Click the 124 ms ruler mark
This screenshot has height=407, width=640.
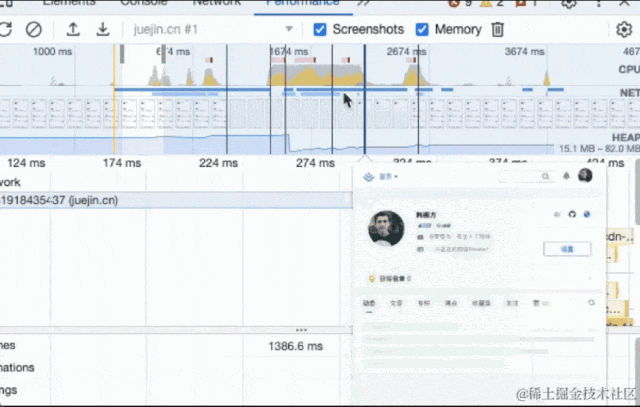pos(27,163)
